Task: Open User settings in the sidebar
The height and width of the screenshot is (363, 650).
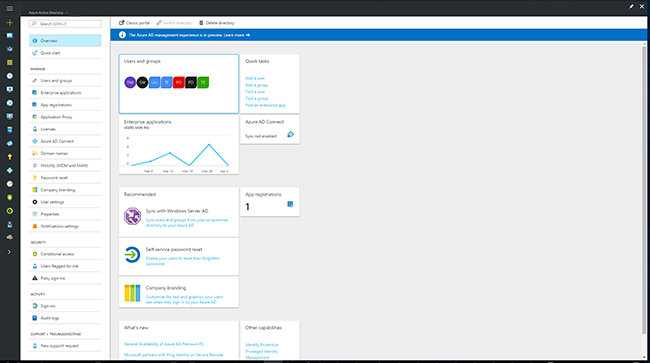Action: pos(65,202)
